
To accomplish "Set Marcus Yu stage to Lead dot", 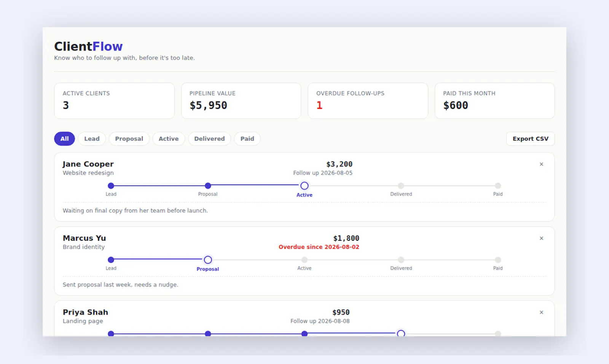I will (x=111, y=260).
